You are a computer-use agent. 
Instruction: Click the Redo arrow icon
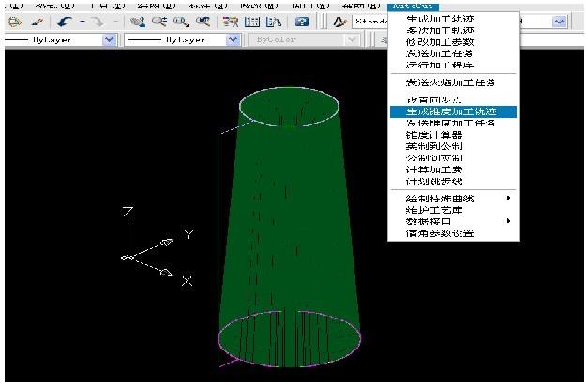pos(97,21)
